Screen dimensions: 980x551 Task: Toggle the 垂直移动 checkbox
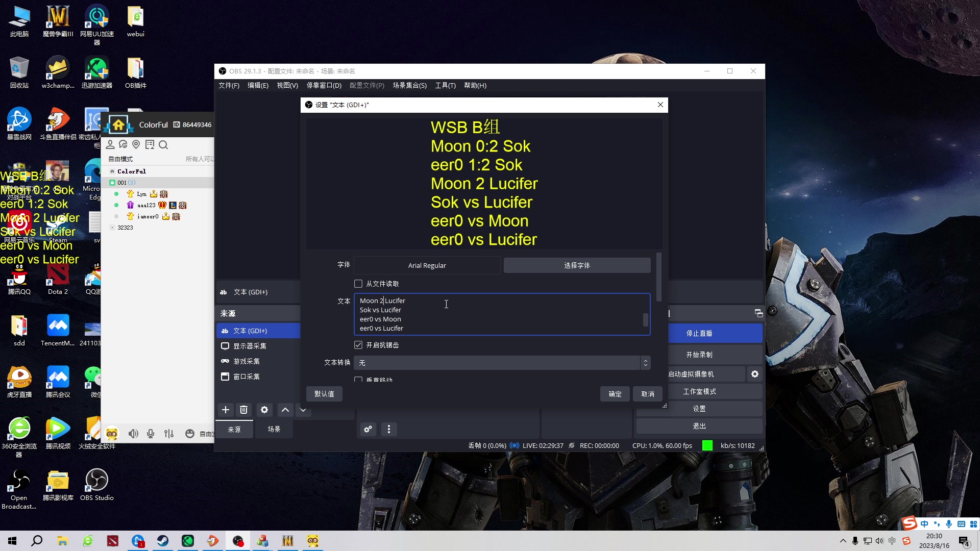[x=358, y=380]
